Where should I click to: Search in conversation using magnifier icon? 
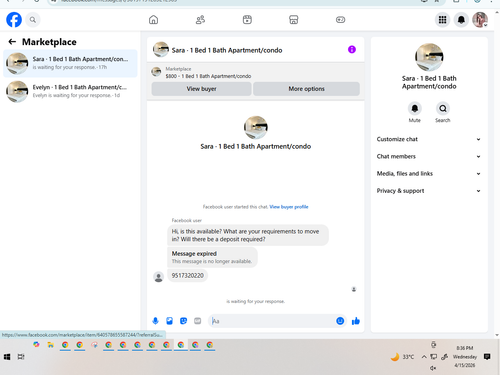click(x=443, y=109)
